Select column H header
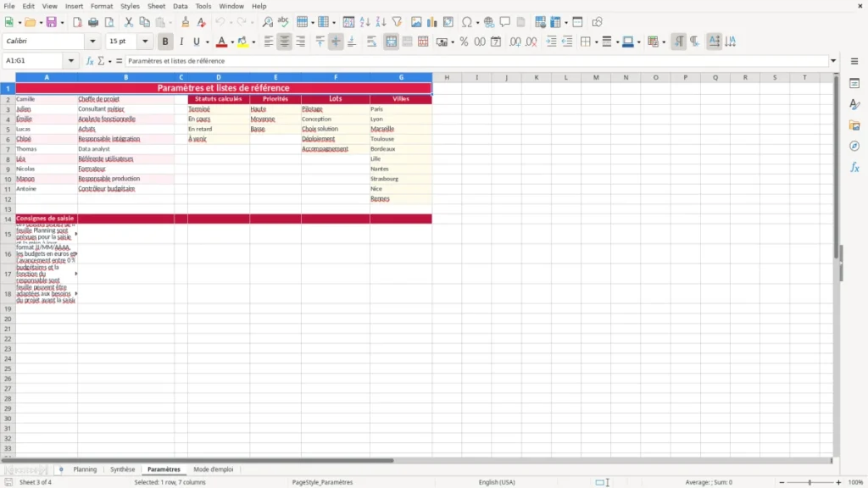Screen dimensions: 868x488 point(447,77)
